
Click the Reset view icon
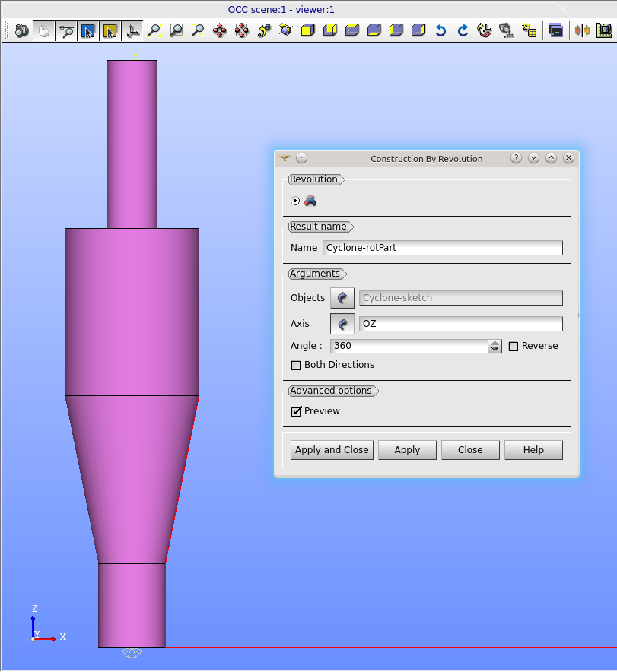[x=485, y=30]
